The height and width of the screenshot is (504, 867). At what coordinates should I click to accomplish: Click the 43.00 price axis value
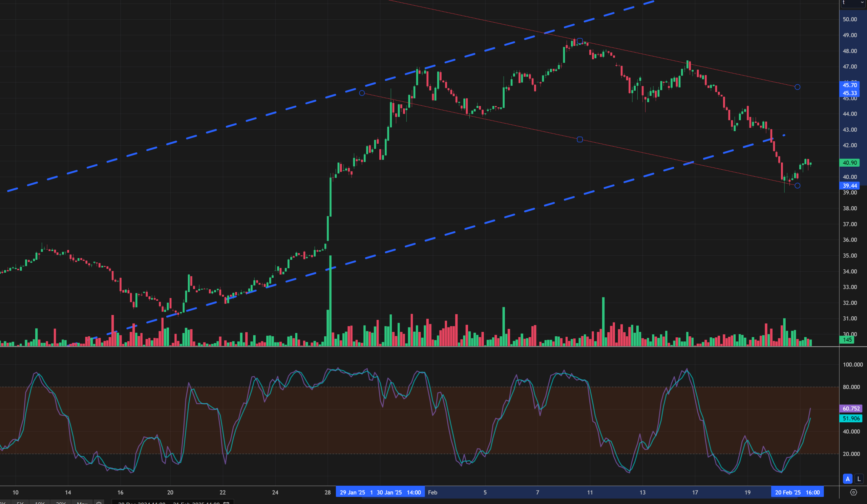coord(849,130)
